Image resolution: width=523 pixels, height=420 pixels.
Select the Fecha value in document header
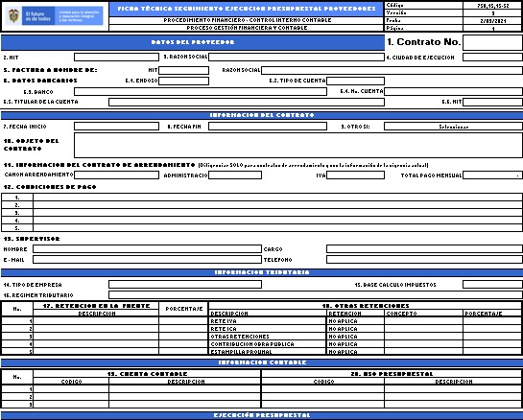coord(492,21)
